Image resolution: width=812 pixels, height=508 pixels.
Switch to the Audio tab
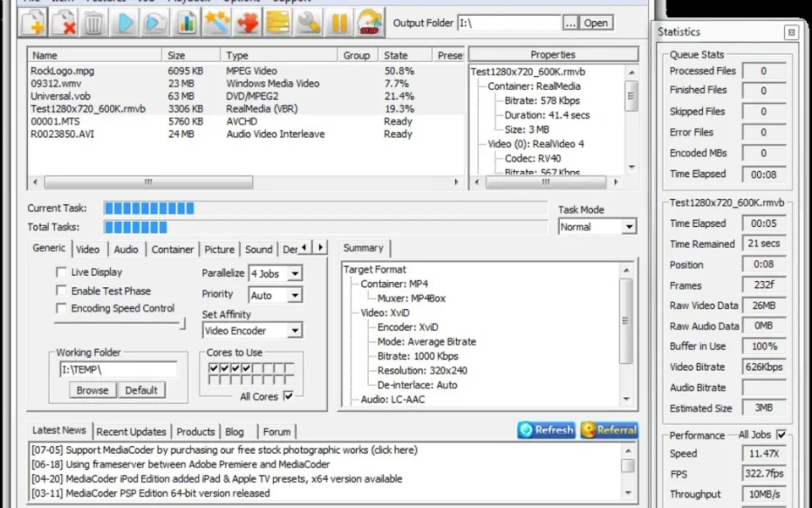click(x=126, y=249)
